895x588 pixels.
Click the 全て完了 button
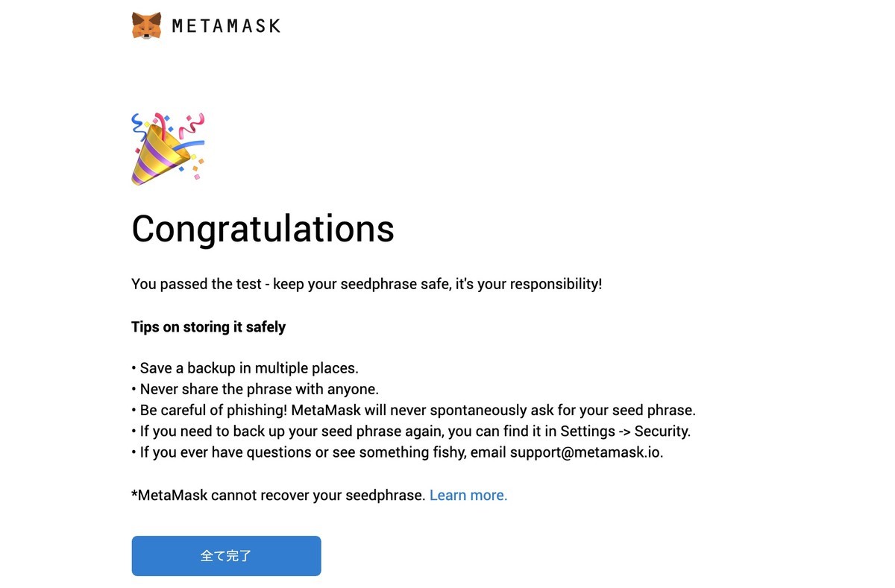[226, 556]
